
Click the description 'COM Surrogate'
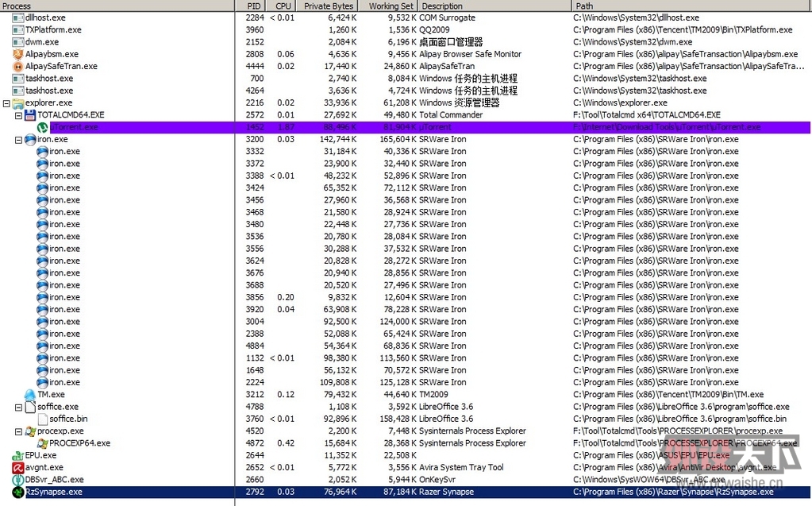click(447, 17)
